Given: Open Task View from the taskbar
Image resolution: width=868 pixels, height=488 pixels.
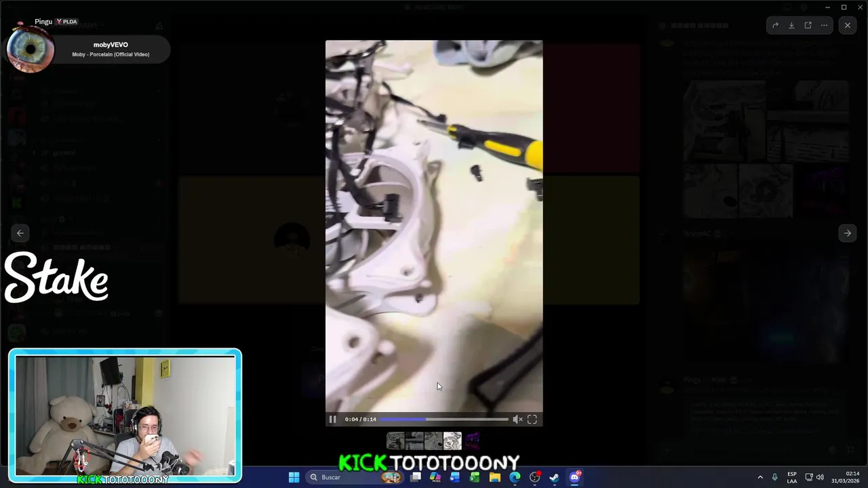Looking at the screenshot, I should coord(416,477).
